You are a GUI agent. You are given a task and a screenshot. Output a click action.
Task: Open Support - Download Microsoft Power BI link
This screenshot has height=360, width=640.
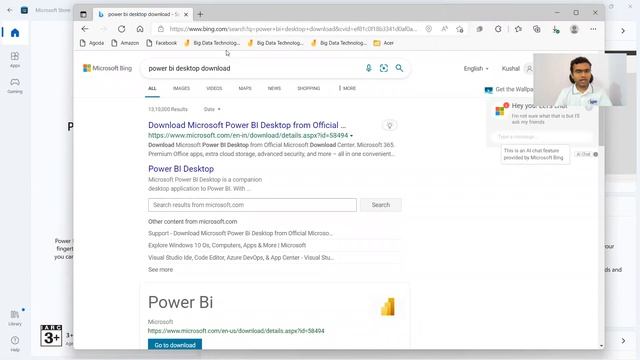click(x=240, y=233)
